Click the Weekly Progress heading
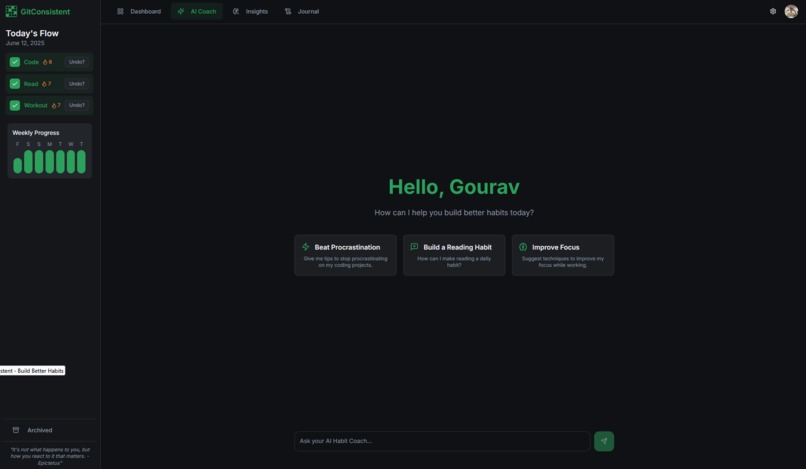806x469 pixels. [35, 133]
